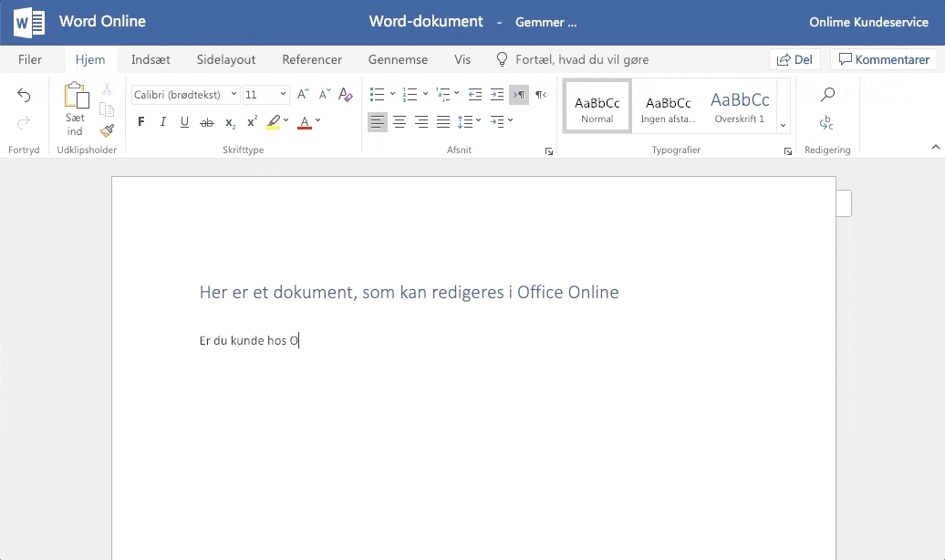Expand highlight color dropdown arrow
945x560 pixels.
tap(286, 120)
